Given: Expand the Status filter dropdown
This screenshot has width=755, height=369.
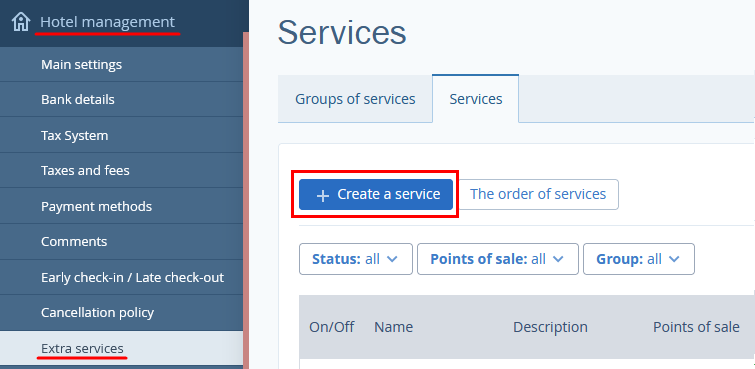Looking at the screenshot, I should (356, 259).
